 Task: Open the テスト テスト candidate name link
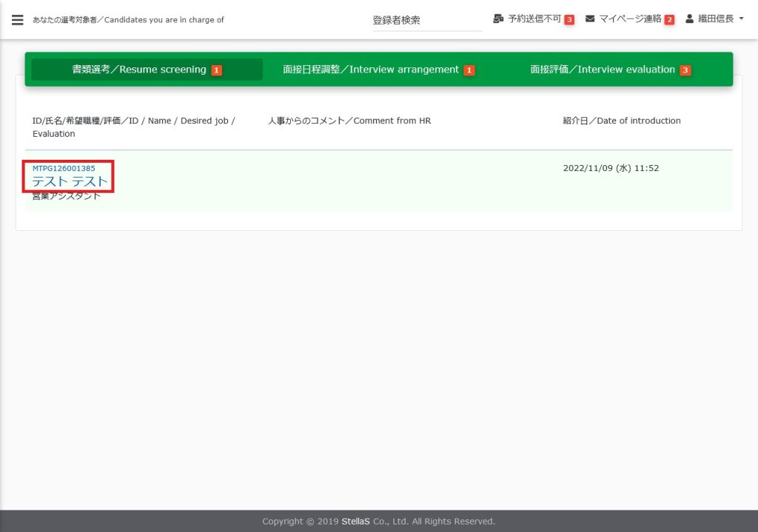pos(70,182)
